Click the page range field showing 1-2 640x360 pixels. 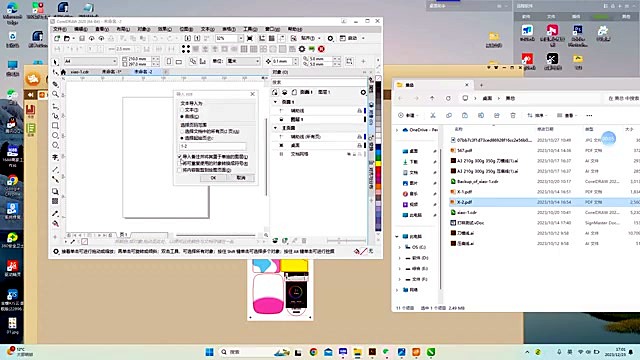(213, 146)
